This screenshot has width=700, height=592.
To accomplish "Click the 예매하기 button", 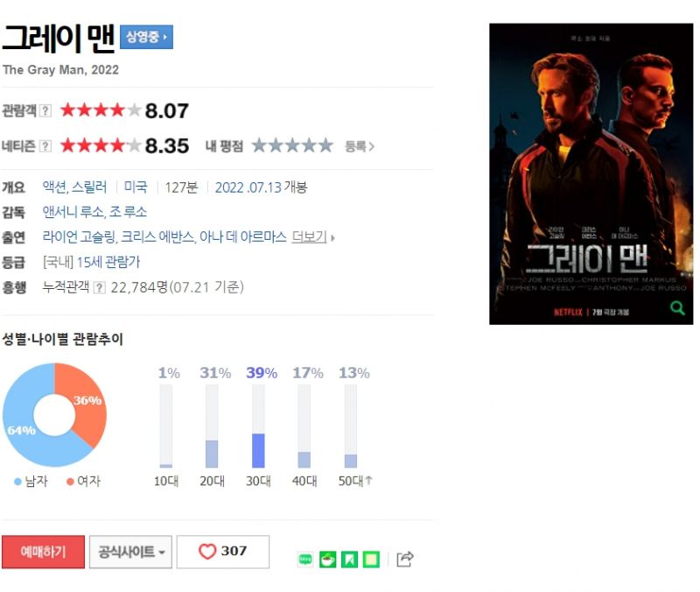I will [x=43, y=552].
